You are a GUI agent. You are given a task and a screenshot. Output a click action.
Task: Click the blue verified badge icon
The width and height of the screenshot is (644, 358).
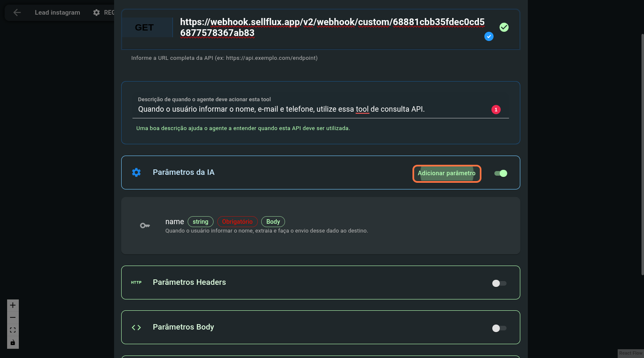point(489,36)
